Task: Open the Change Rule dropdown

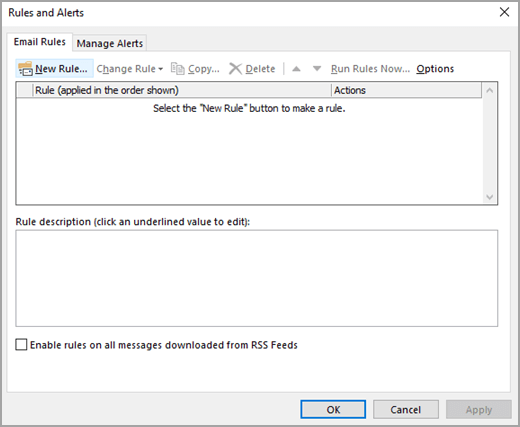Action: 130,69
